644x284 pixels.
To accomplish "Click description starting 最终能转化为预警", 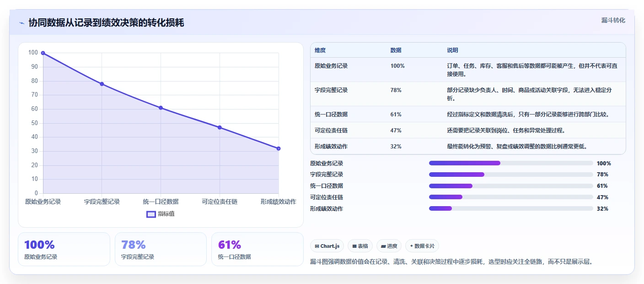I will click(517, 147).
